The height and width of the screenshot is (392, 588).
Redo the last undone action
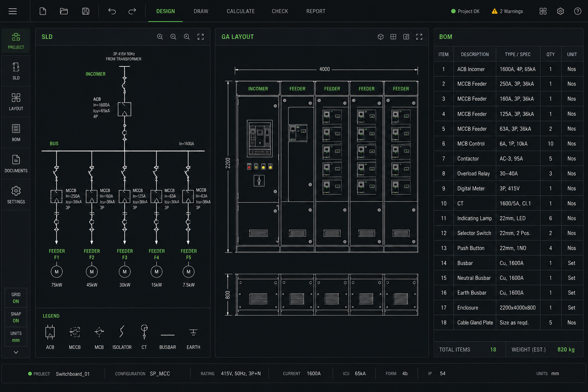tap(132, 11)
